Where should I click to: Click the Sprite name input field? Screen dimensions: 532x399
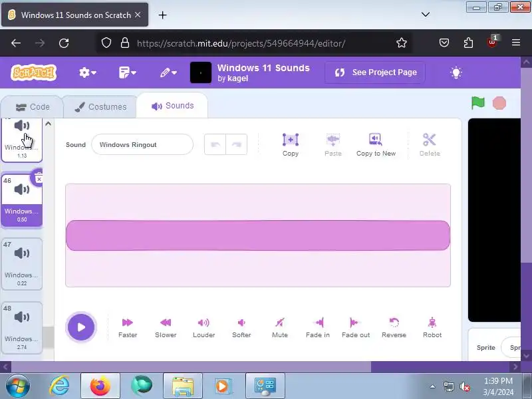tap(511, 347)
